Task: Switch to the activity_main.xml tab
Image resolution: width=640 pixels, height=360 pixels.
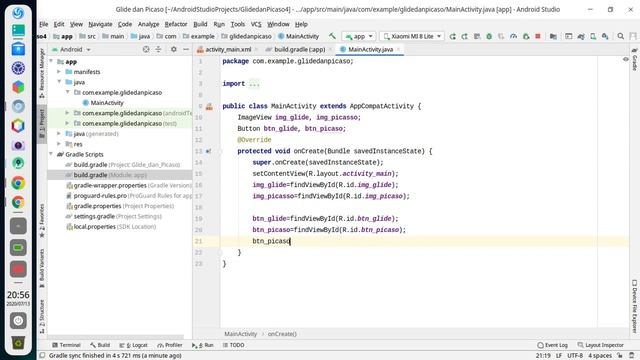Action: click(228, 49)
